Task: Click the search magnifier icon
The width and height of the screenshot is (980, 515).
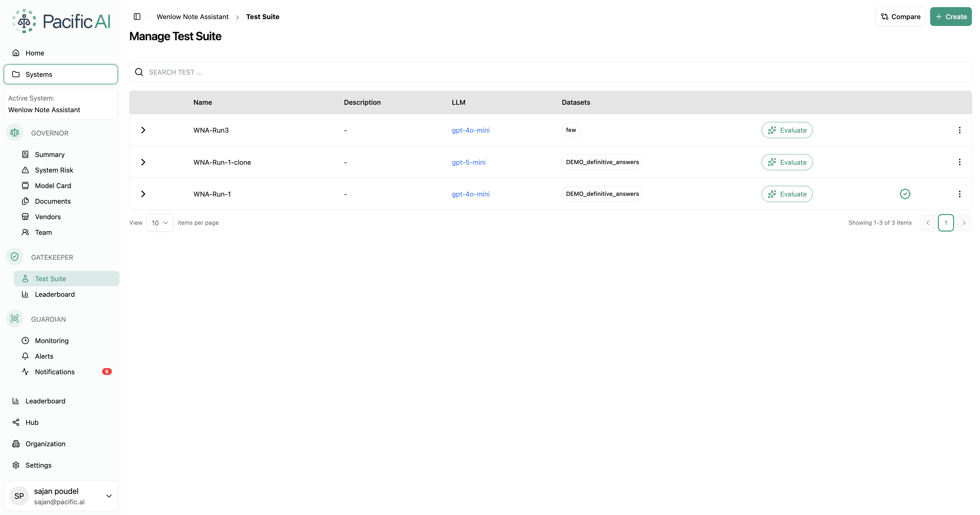Action: pyautogui.click(x=139, y=72)
